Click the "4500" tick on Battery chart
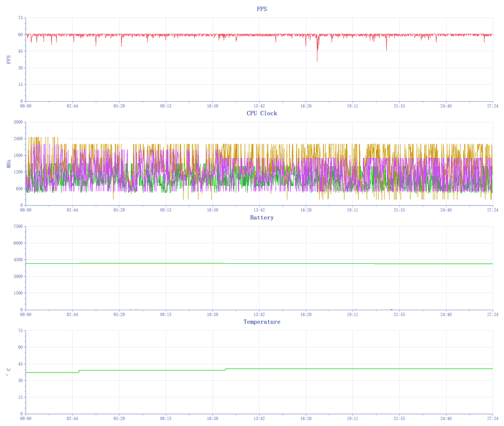 click(x=18, y=260)
